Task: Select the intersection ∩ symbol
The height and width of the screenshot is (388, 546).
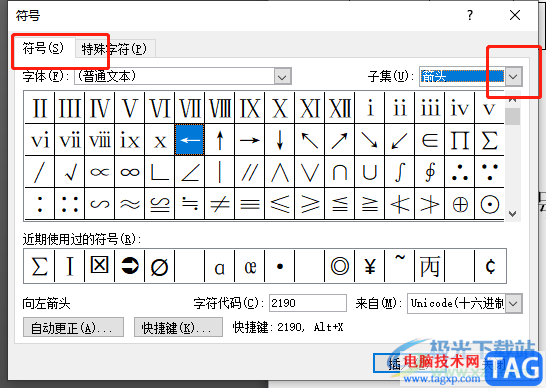Action: tap(339, 172)
